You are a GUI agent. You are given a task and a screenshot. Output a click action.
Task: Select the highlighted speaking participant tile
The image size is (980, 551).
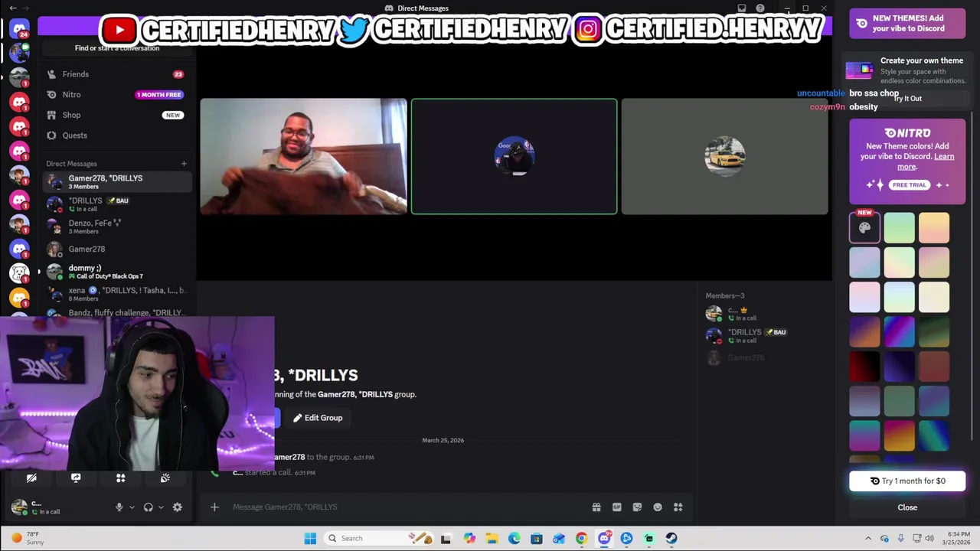[x=514, y=156]
